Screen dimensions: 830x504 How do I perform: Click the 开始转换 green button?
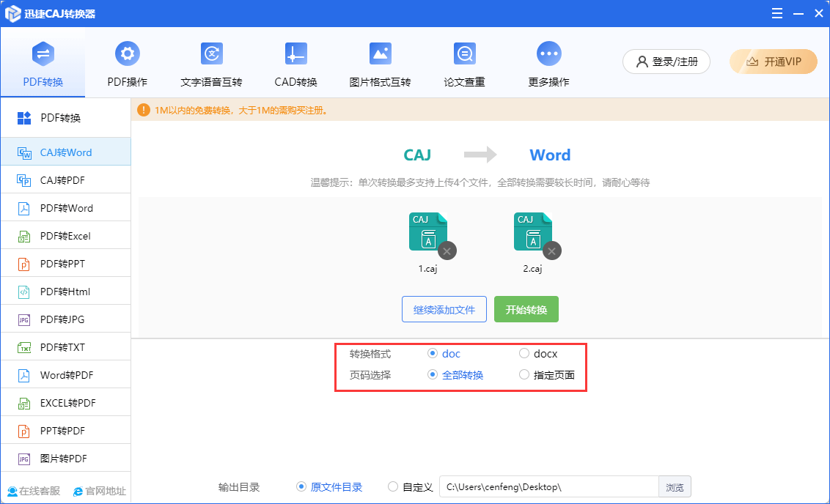[x=526, y=310]
